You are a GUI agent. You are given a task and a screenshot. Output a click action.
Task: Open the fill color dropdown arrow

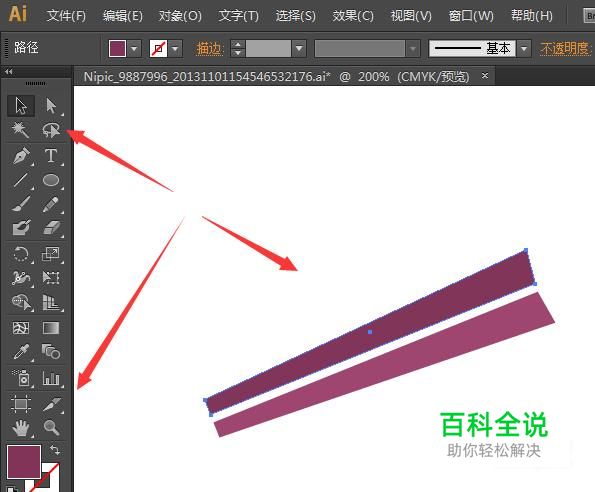134,49
